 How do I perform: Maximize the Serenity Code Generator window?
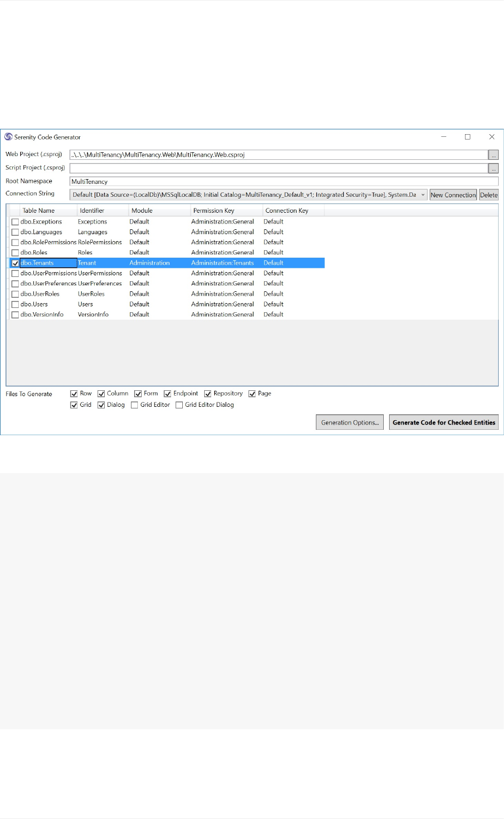(x=468, y=137)
